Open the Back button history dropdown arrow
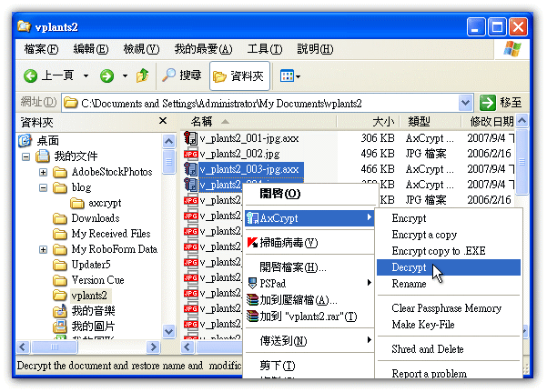 click(x=86, y=75)
